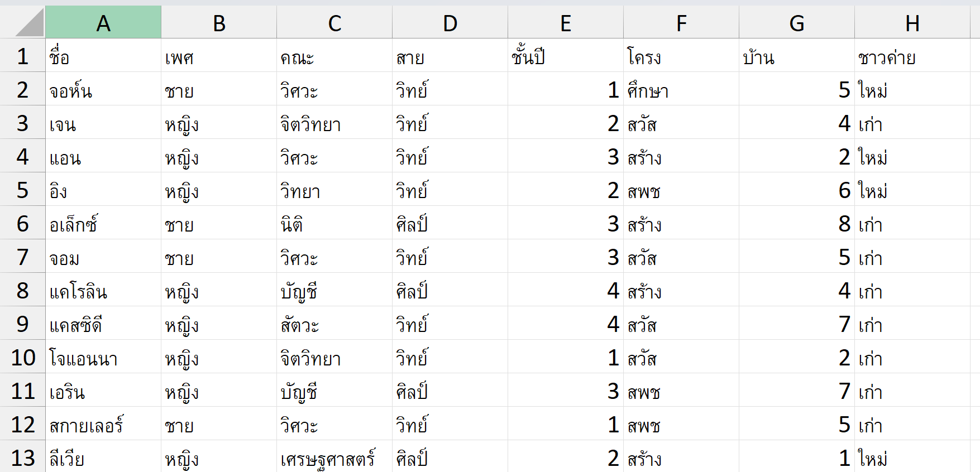Viewport: 980px width, 472px height.
Task: Select cell containing เศรษฐศาสตร์
Action: [x=334, y=457]
